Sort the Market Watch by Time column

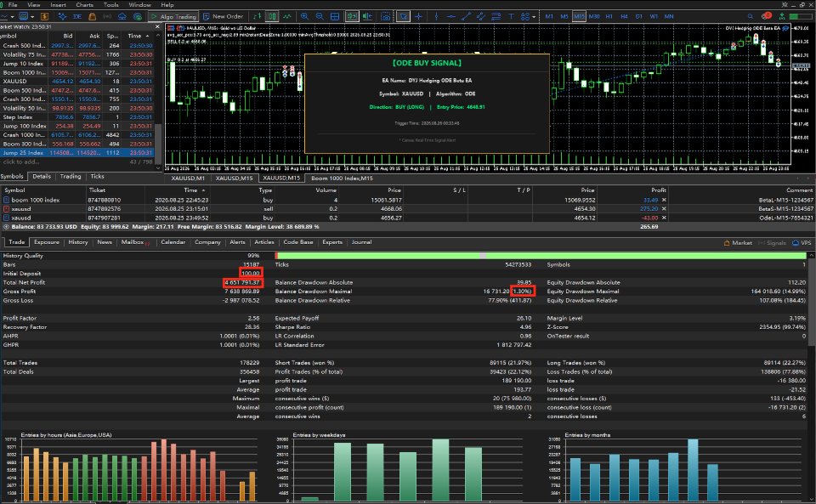[135, 36]
